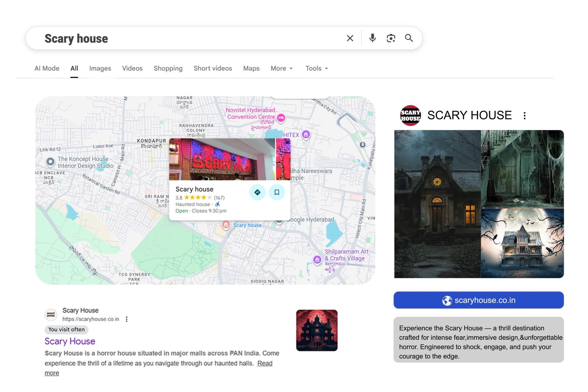
Task: Click Read more in the result snippet
Action: coord(265,363)
